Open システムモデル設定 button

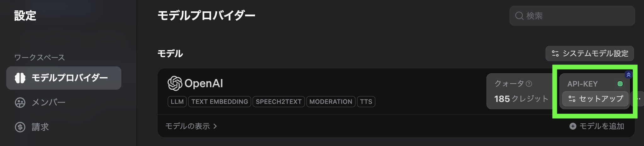(x=590, y=53)
